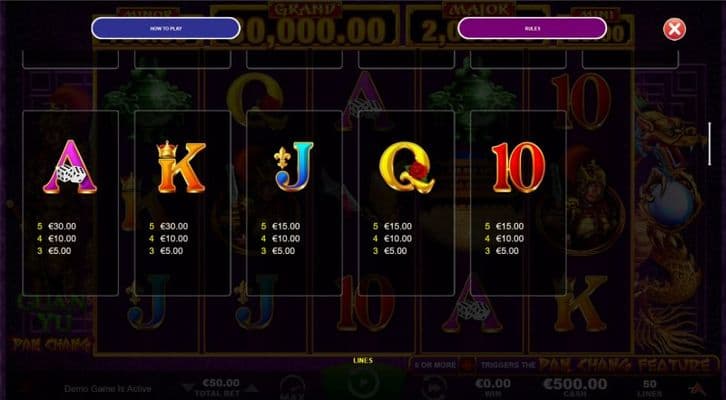726x400 pixels.
Task: Select the purple Ace dice symbol
Action: point(70,167)
